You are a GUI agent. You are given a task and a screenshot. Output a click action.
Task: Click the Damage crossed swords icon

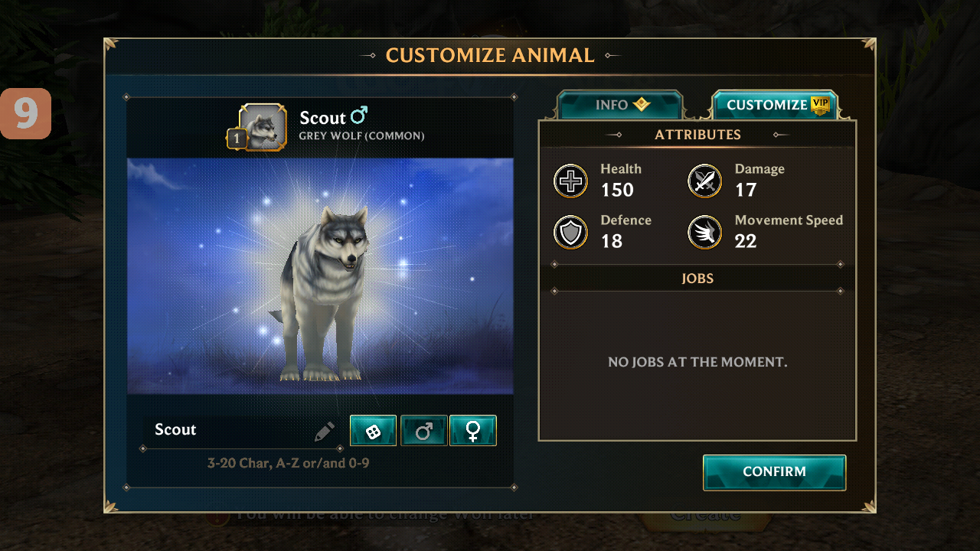point(704,181)
